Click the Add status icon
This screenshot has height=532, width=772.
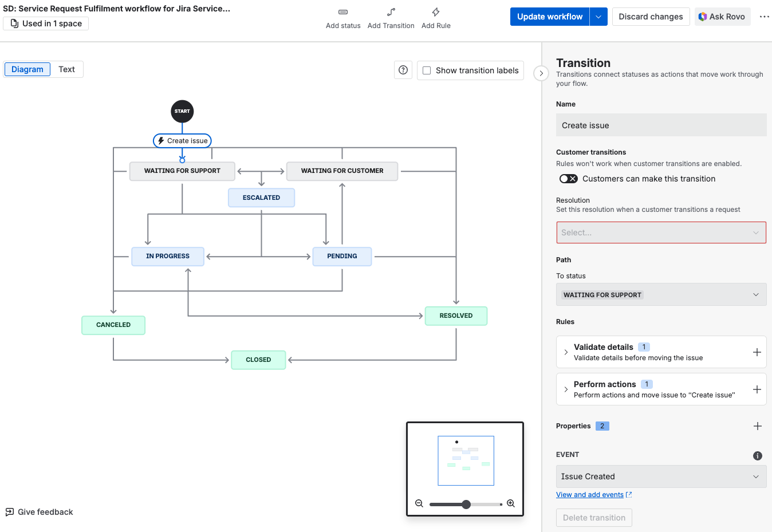click(343, 12)
